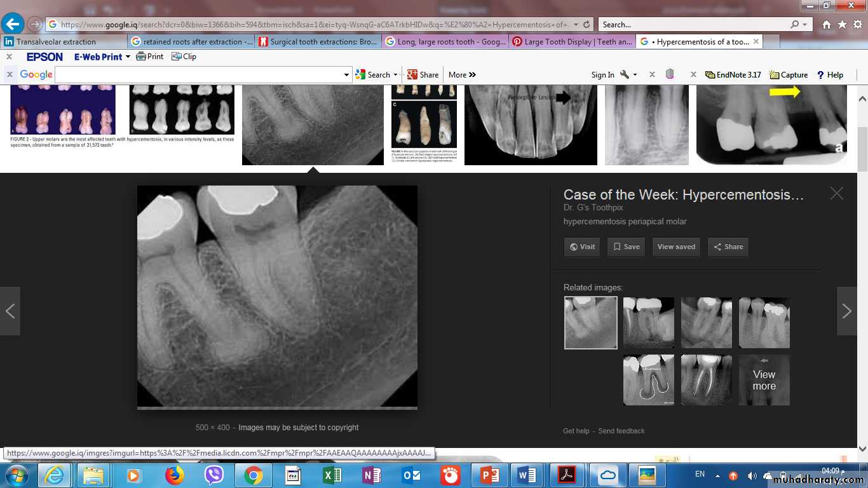Open the View more related images thumbnail
This screenshot has width=868, height=488.
click(x=764, y=380)
